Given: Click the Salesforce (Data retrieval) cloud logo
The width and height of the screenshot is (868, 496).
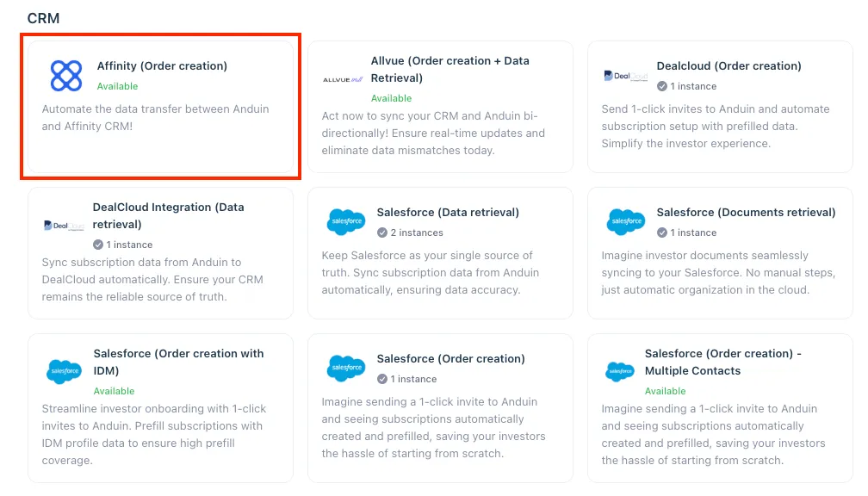Looking at the screenshot, I should [x=346, y=222].
